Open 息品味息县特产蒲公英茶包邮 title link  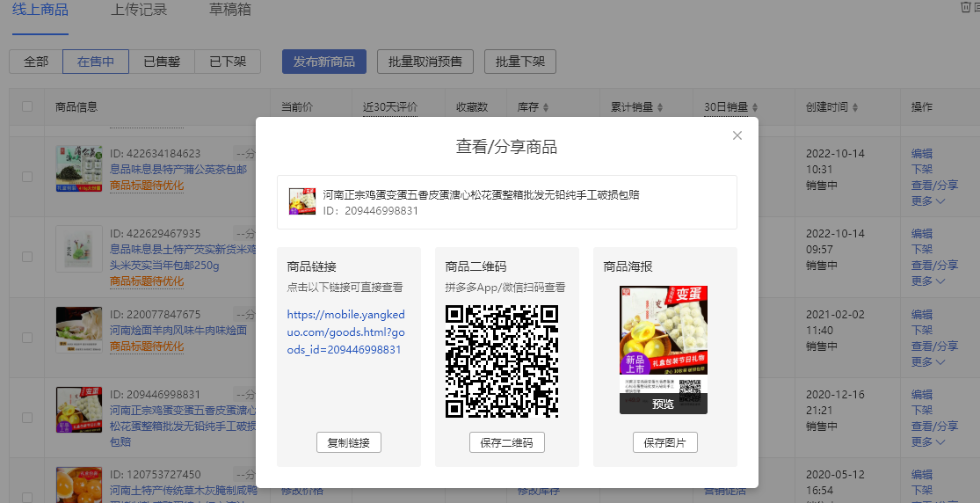click(178, 169)
